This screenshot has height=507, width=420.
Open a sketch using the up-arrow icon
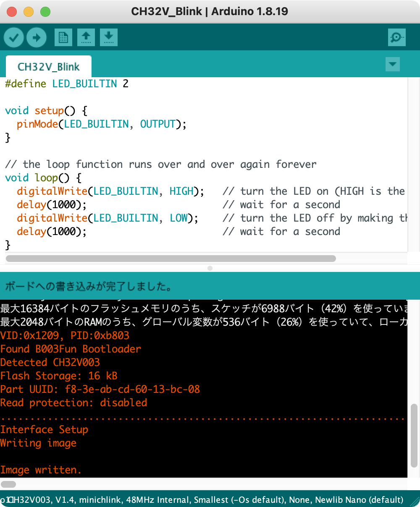point(86,38)
